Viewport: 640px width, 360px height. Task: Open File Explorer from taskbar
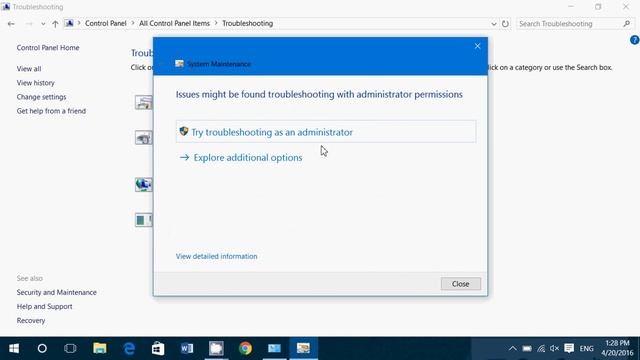[100, 348]
